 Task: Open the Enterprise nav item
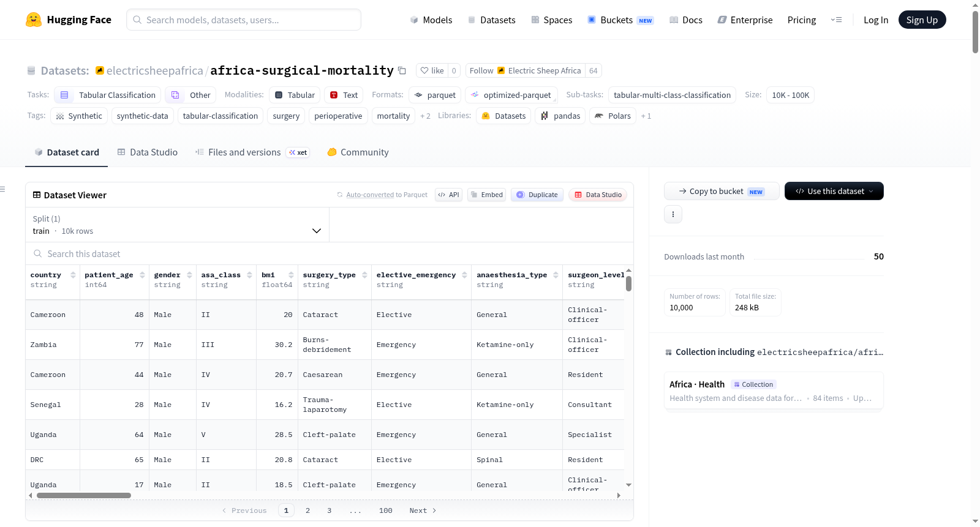[x=745, y=20]
